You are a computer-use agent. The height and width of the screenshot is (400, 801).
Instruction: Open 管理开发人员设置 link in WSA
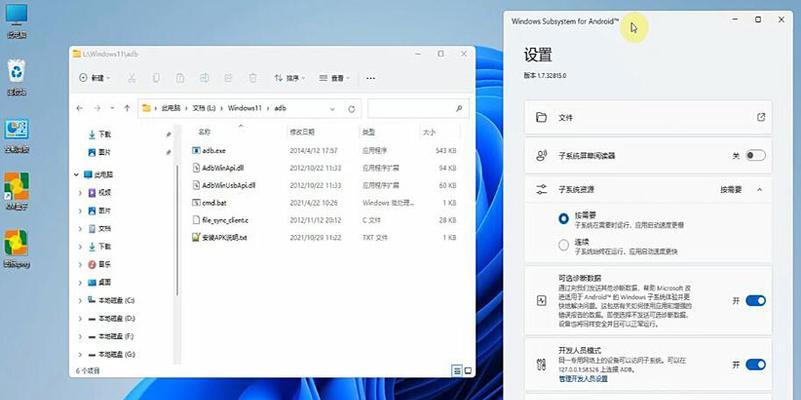click(583, 379)
